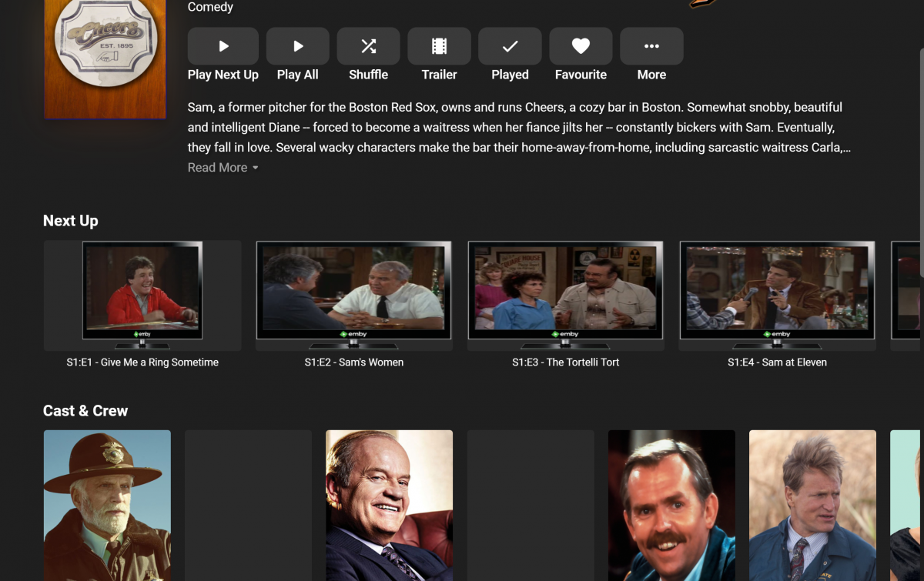Click the Shuffle text label

[369, 75]
